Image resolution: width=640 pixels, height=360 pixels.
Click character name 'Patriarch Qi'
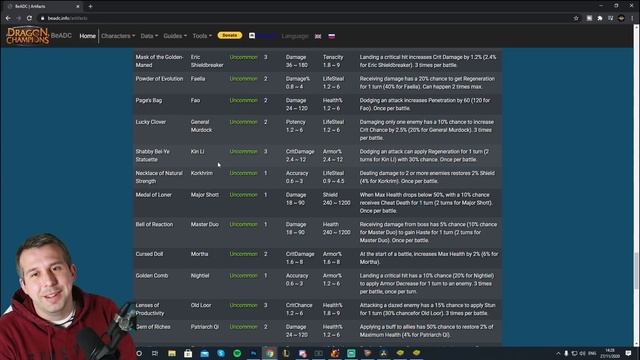point(204,327)
